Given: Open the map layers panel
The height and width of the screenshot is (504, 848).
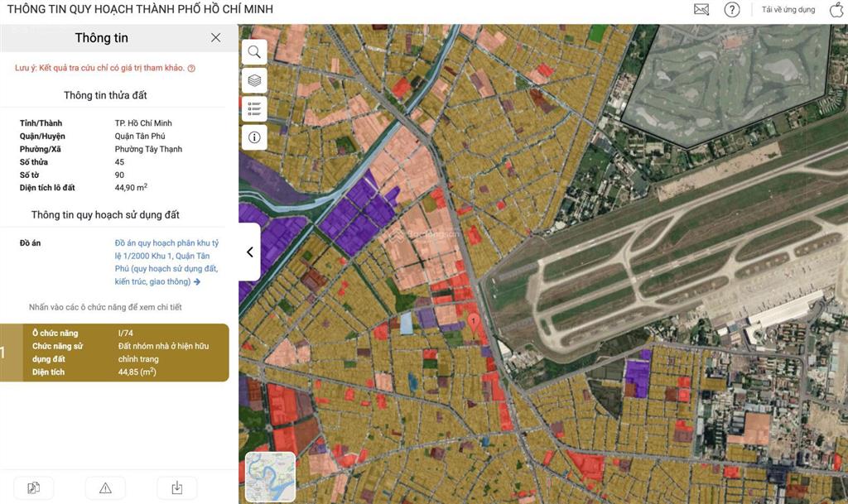Looking at the screenshot, I should 254,80.
